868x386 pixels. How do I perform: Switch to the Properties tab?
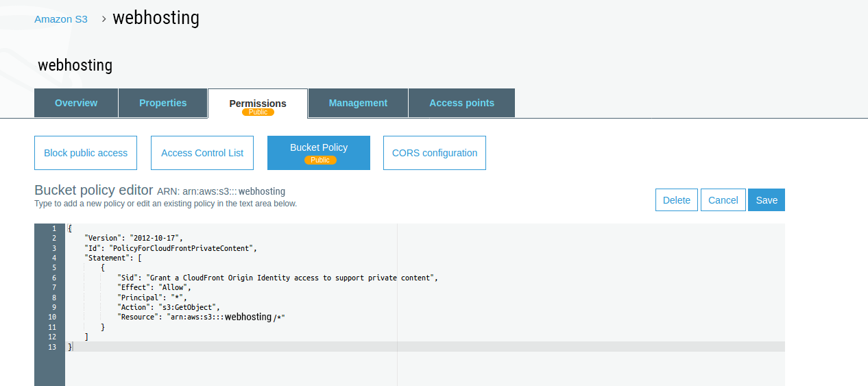click(x=162, y=103)
